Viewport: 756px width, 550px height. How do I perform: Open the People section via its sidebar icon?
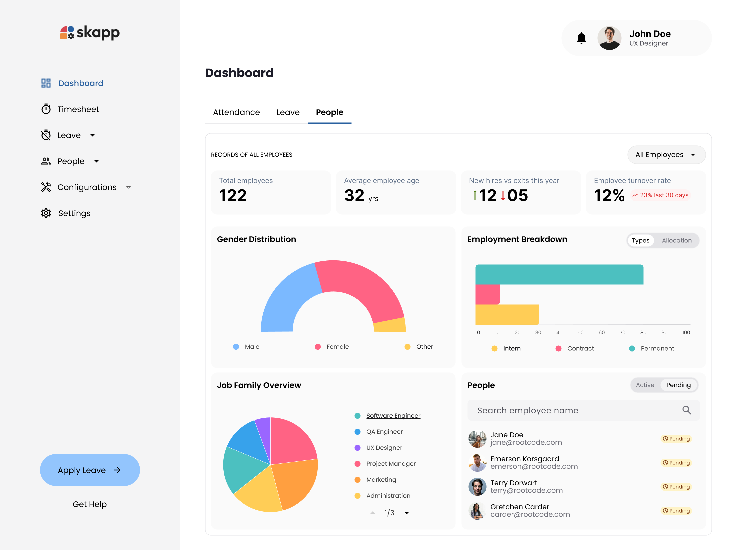pos(46,161)
